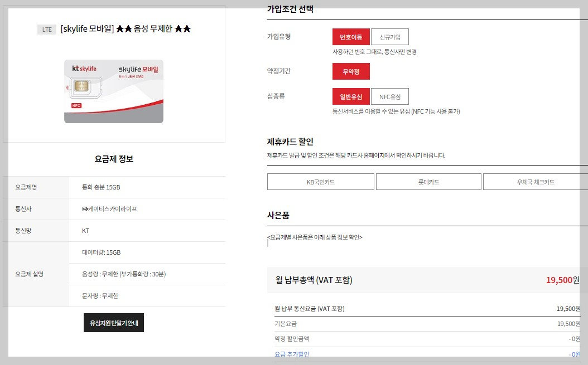Image resolution: width=588 pixels, height=365 pixels.
Task: Select 신규가입 subscription type
Action: [x=390, y=37]
